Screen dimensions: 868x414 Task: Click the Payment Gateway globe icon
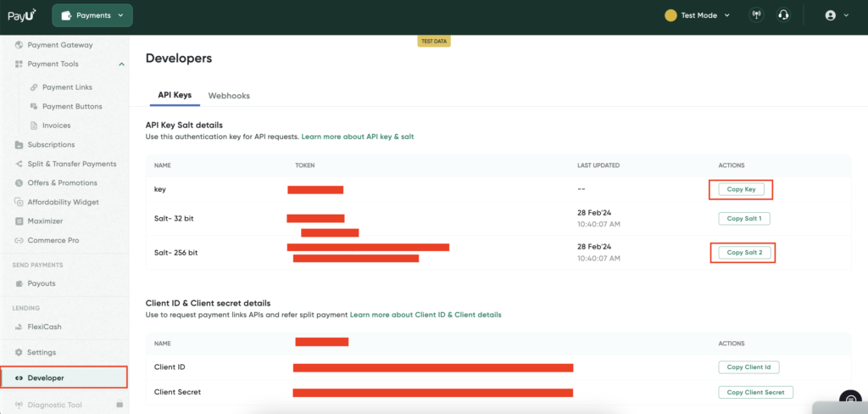point(19,45)
